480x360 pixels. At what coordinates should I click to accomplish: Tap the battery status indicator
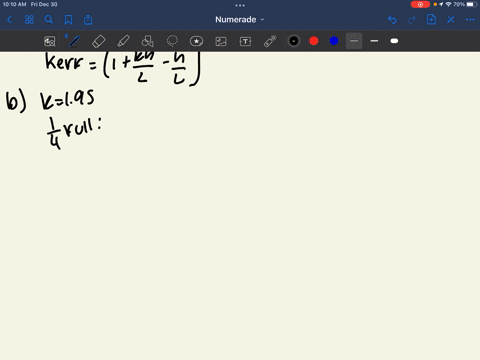[x=472, y=4]
